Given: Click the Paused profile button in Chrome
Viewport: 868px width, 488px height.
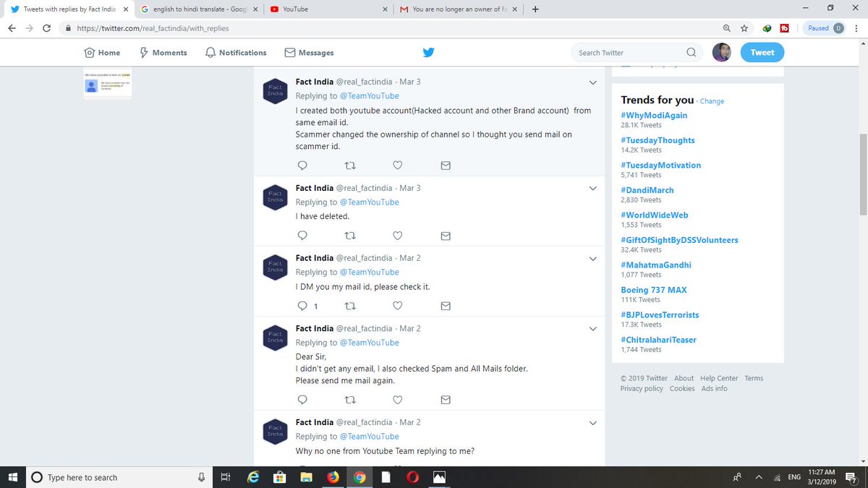Looking at the screenshot, I should tap(825, 28).
